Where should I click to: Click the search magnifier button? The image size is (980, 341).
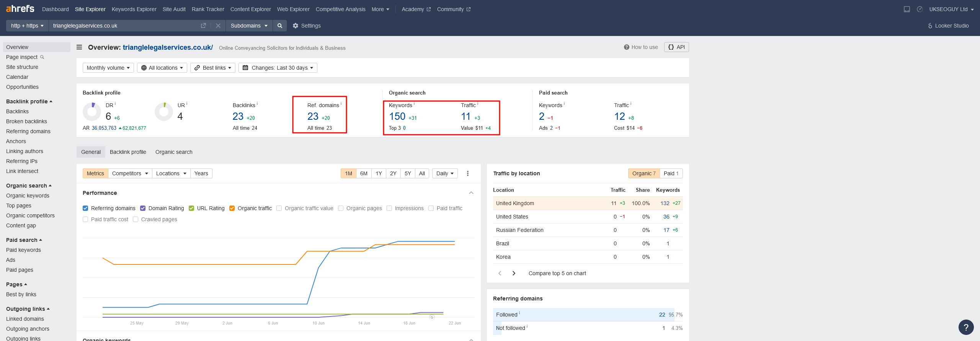280,26
